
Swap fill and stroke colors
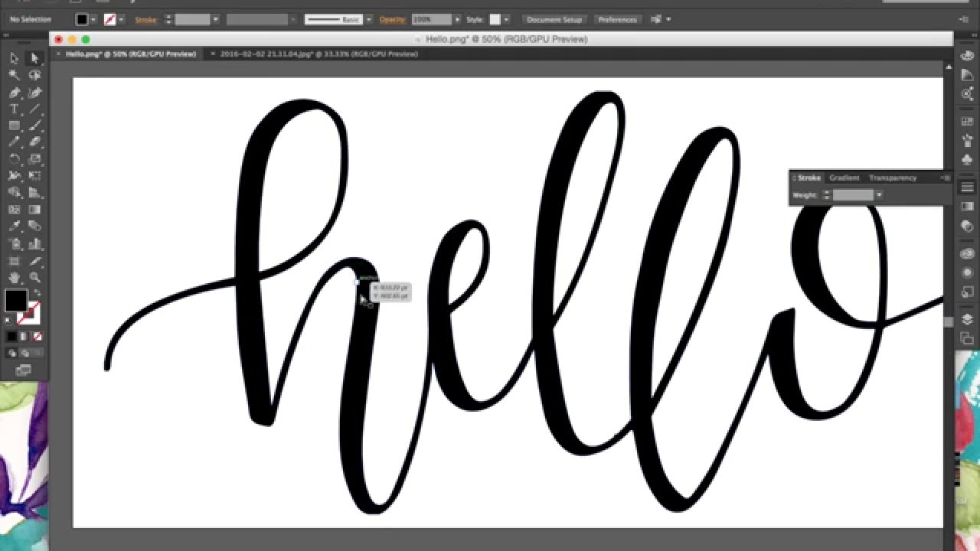[x=36, y=294]
